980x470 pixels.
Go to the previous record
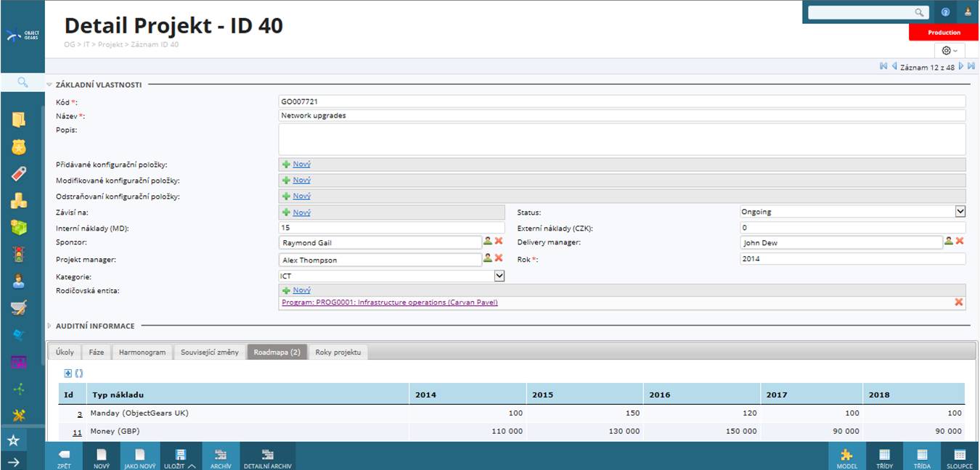894,66
